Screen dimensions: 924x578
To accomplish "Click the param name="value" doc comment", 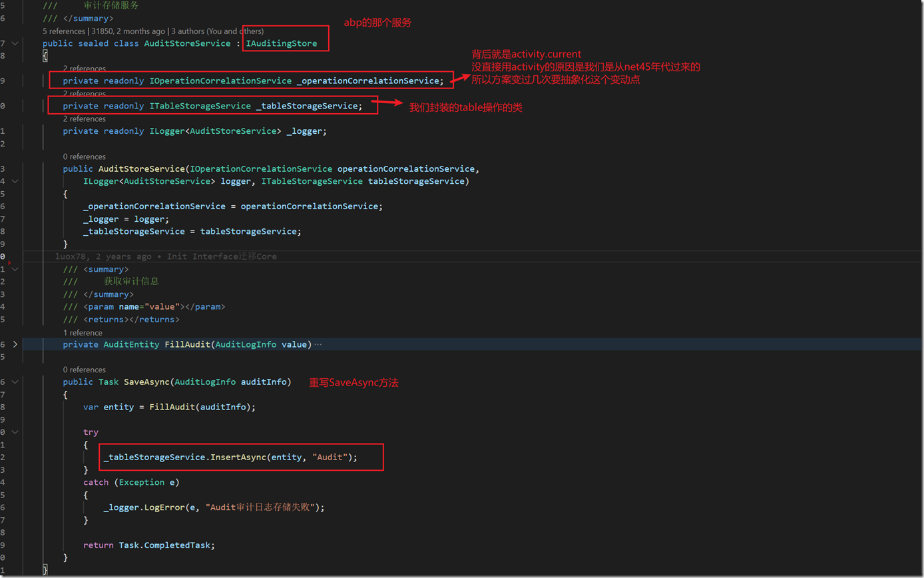I will pyautogui.click(x=154, y=307).
